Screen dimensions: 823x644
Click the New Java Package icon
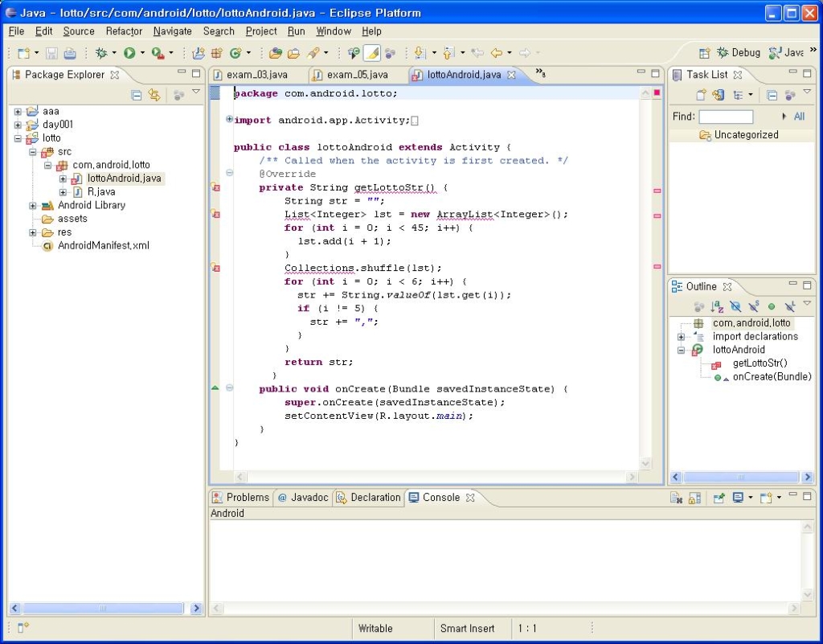pyautogui.click(x=216, y=52)
